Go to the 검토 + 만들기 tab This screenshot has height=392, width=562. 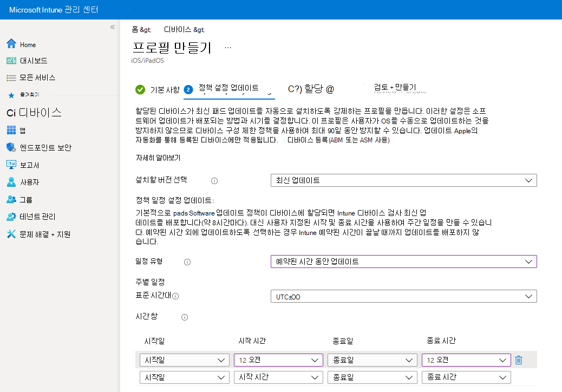(x=395, y=87)
